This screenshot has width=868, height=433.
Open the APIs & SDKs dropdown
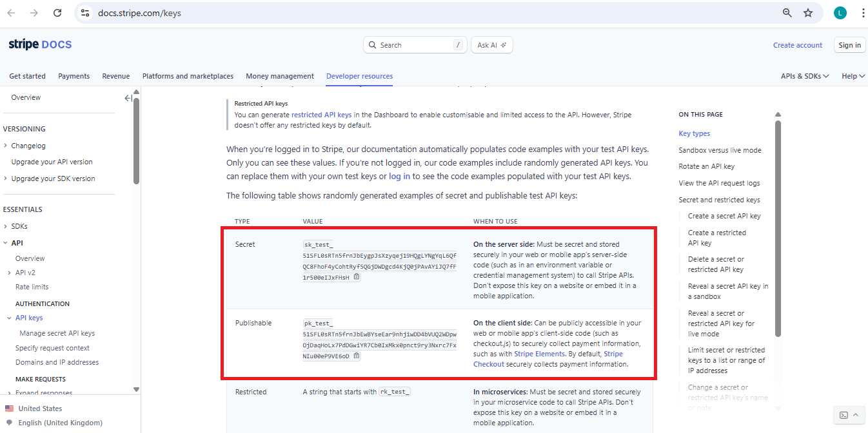805,76
